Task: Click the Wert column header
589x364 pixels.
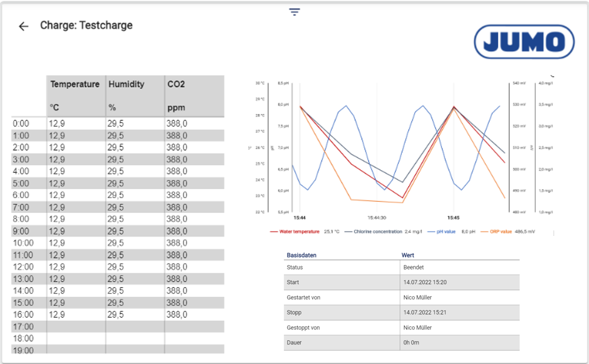Action: pos(408,255)
